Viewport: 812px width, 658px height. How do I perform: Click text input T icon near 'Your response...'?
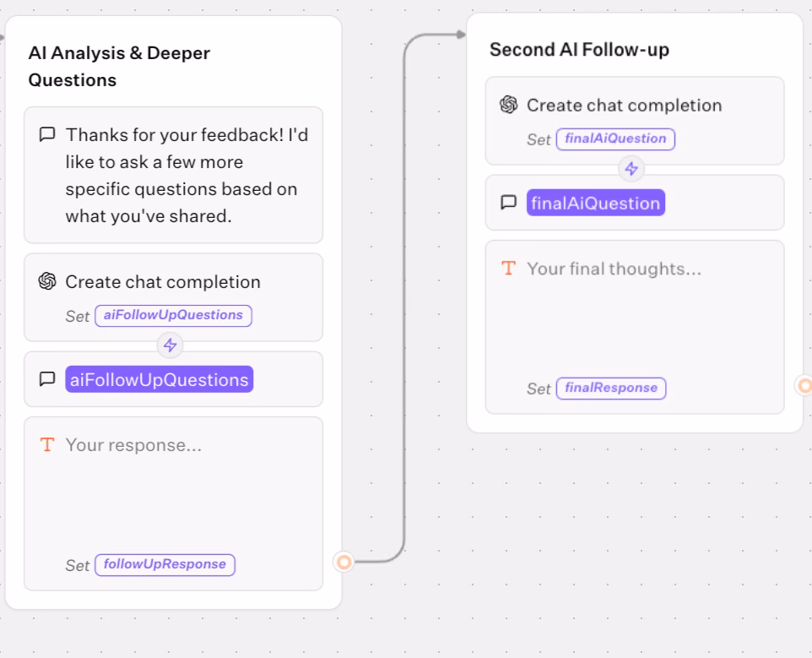47,444
